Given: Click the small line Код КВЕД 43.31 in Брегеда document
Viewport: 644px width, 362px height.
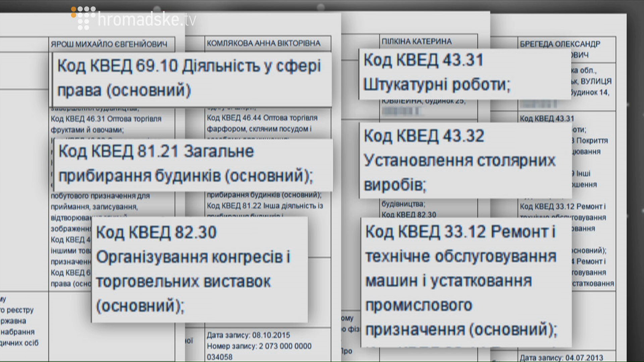Looking at the screenshot, I should (547, 119).
